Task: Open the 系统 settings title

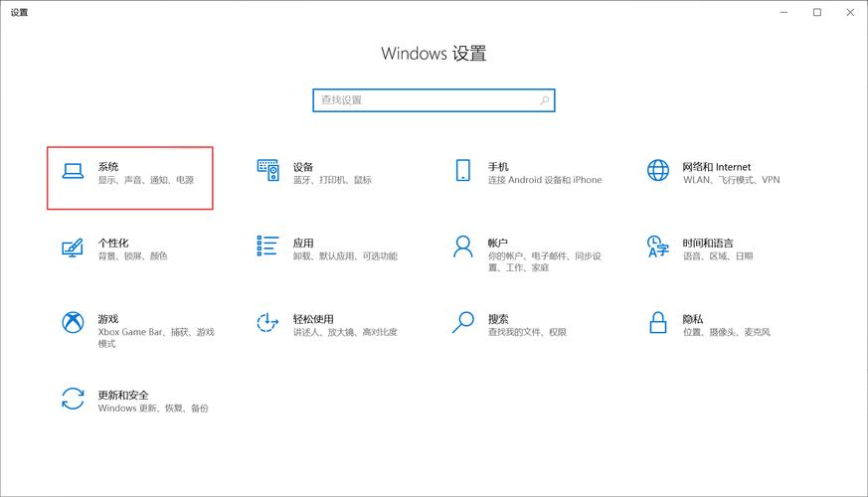Action: 108,167
